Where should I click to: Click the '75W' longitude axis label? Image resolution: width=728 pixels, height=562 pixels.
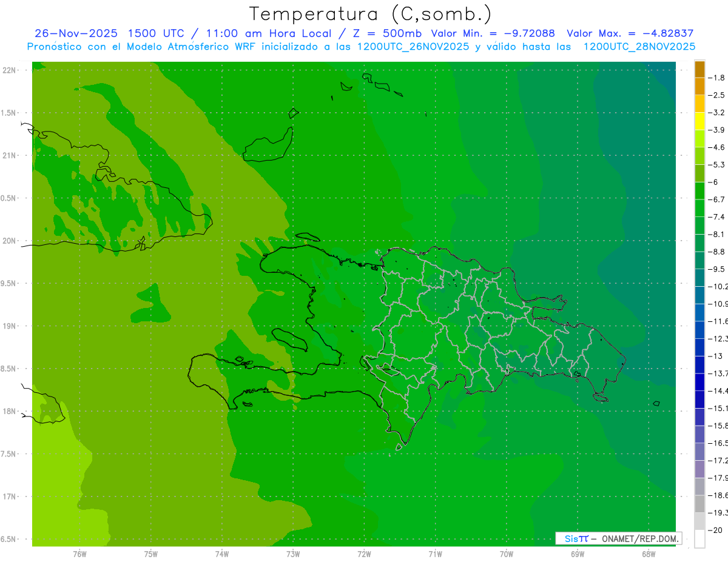(150, 554)
